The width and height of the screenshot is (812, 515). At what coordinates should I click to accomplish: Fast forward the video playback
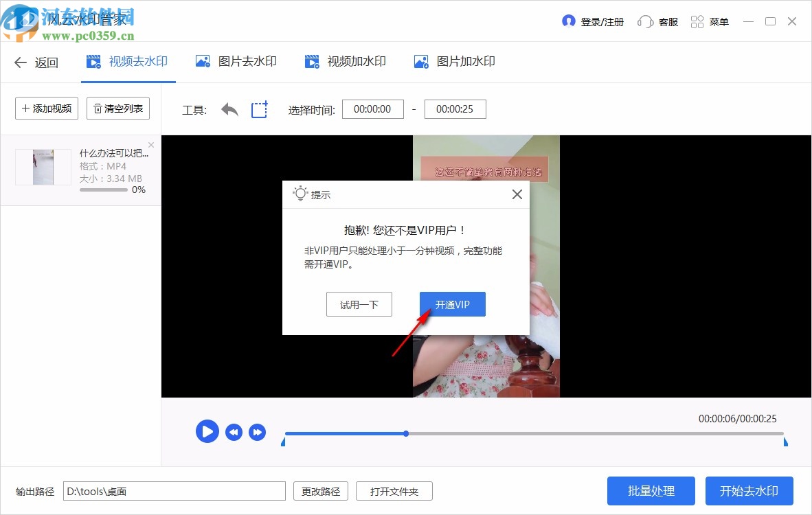pos(258,431)
